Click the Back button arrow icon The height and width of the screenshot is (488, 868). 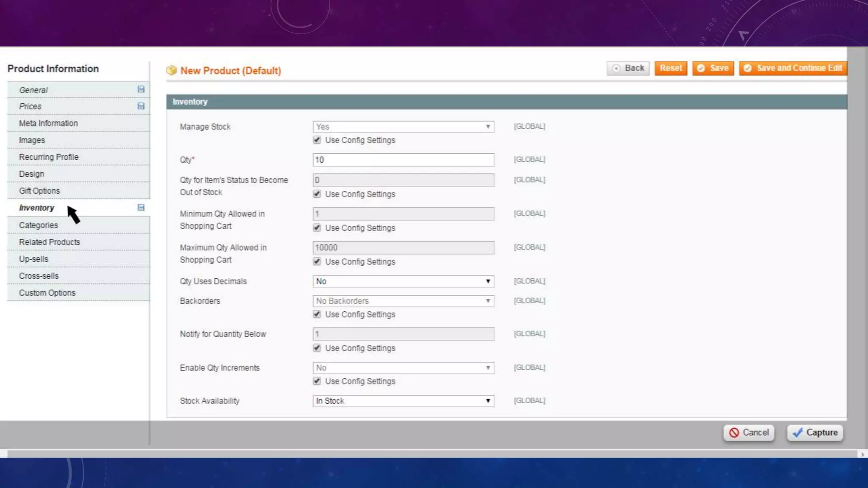pos(617,68)
